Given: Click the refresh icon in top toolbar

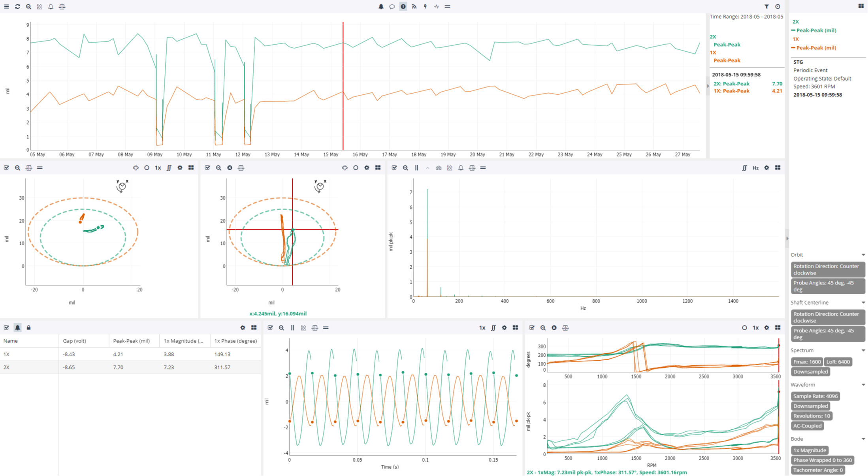Looking at the screenshot, I should click(17, 7).
